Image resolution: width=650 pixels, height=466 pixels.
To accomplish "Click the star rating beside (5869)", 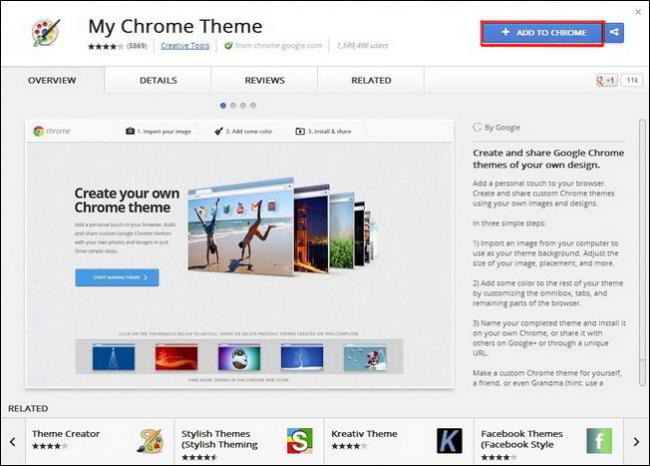I will point(106,46).
